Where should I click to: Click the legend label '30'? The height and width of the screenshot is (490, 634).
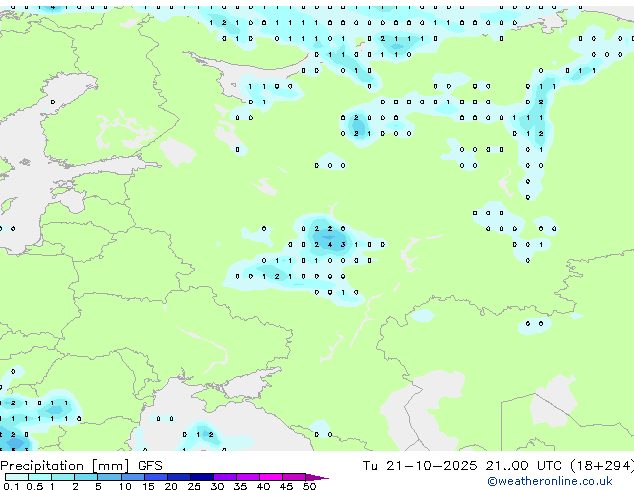click(217, 486)
